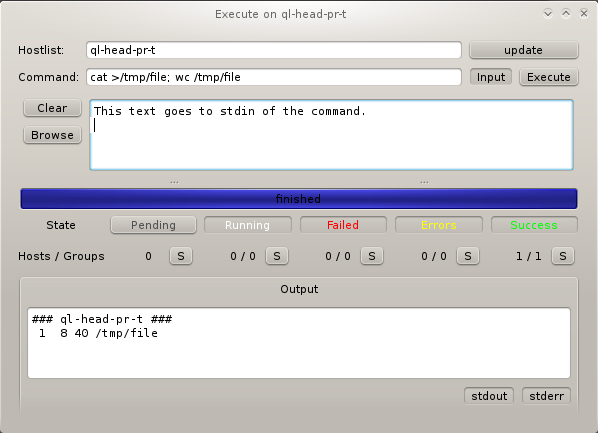
Task: Click the left splitter handle dots
Action: tap(174, 182)
